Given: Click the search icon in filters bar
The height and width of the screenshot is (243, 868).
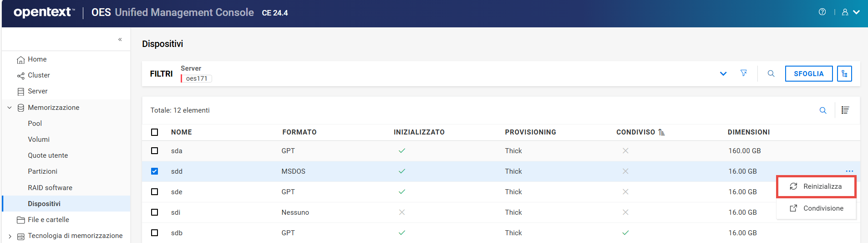Looking at the screenshot, I should coord(771,73).
